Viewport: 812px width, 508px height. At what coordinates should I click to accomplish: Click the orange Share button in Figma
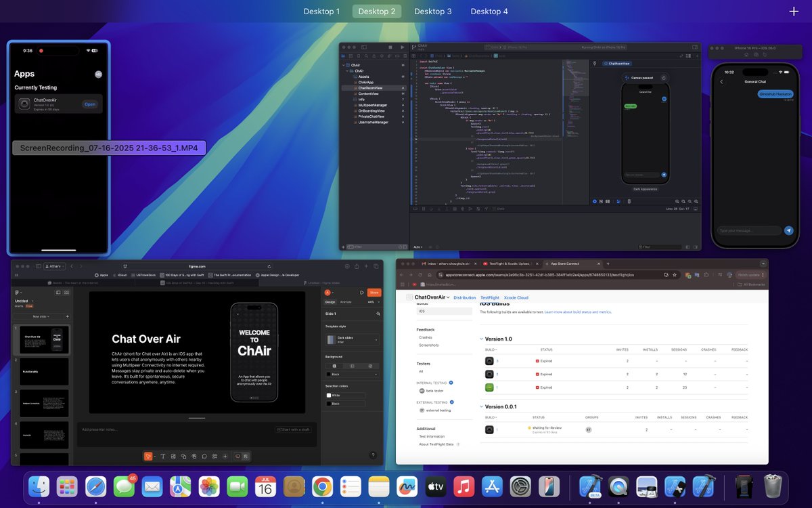pyautogui.click(x=374, y=293)
